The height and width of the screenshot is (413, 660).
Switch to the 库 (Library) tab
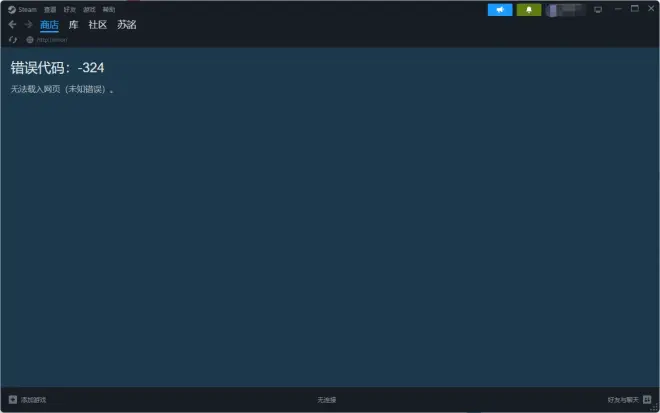(73, 25)
